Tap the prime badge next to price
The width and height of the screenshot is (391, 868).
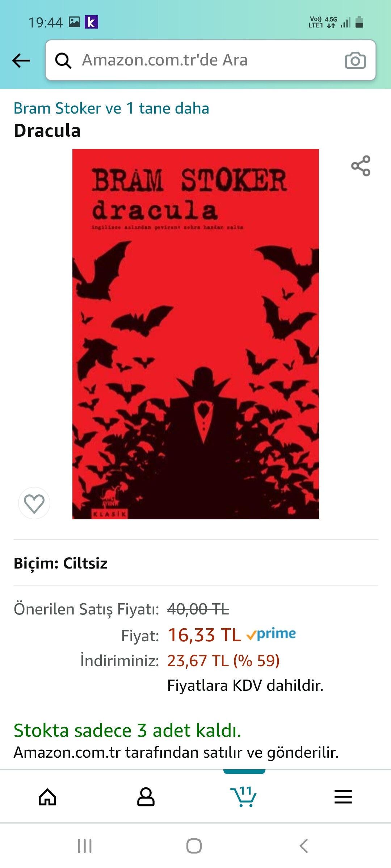click(271, 634)
